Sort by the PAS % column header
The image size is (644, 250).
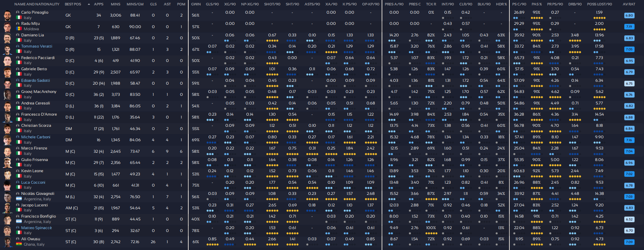pos(537,4)
